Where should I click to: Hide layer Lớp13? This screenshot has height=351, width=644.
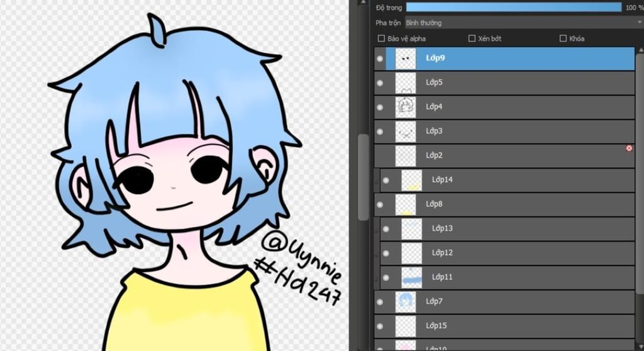386,229
